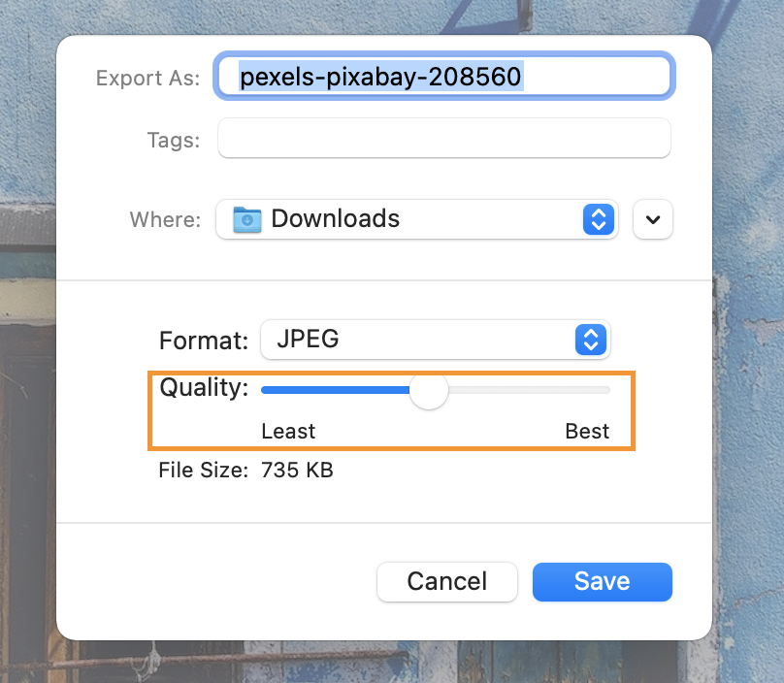Click the "Format:" label
Viewport: 784px width, 683px height.
204,341
